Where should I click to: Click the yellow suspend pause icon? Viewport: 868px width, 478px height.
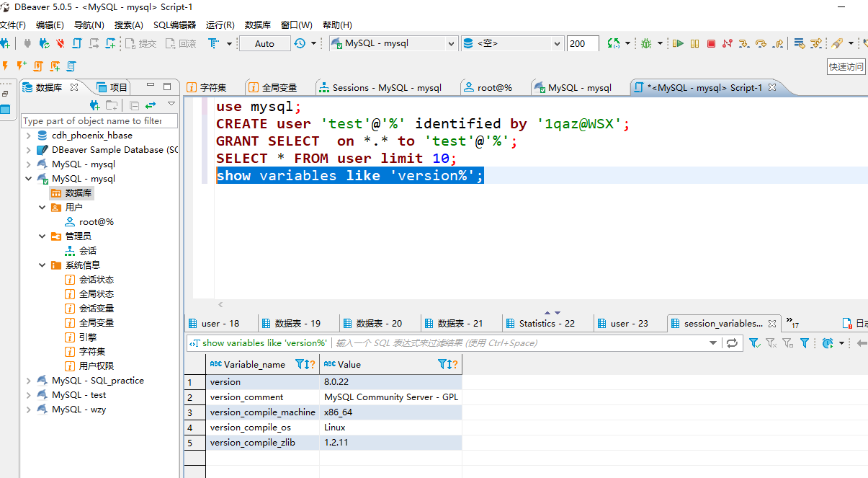(694, 43)
